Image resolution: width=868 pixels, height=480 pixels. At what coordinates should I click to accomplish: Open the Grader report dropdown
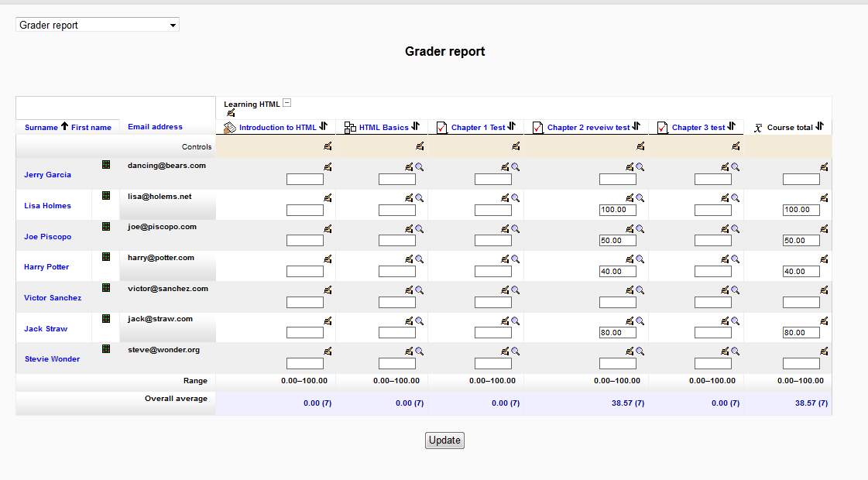click(98, 25)
